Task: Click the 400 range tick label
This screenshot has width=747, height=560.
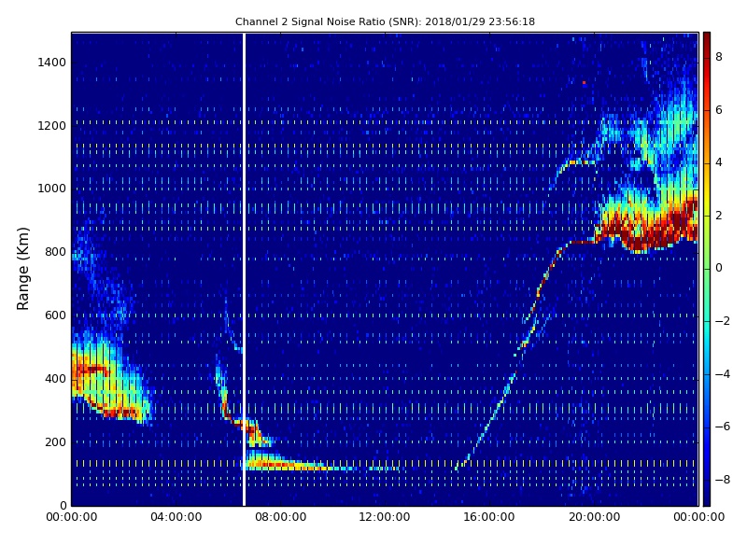Action: point(56,379)
